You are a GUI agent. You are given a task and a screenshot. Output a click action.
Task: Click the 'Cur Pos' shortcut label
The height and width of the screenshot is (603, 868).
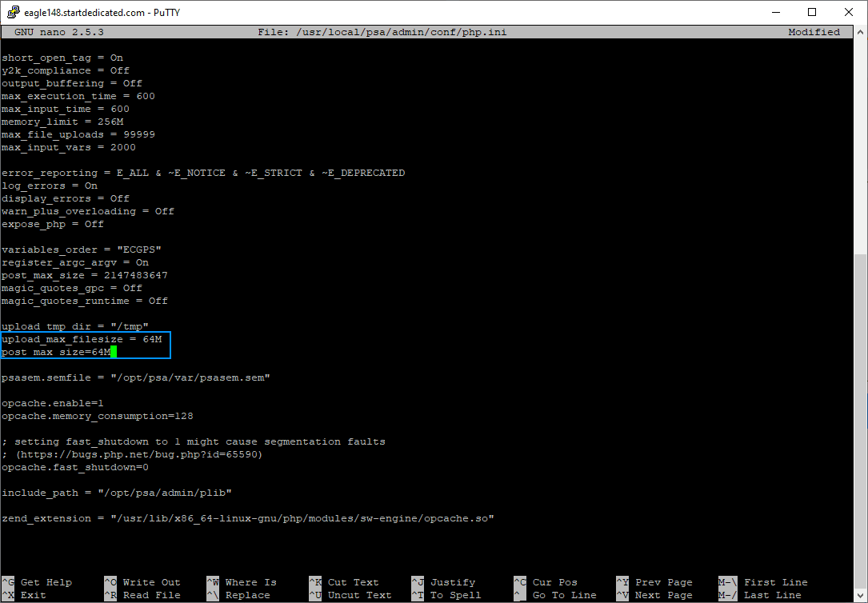554,582
